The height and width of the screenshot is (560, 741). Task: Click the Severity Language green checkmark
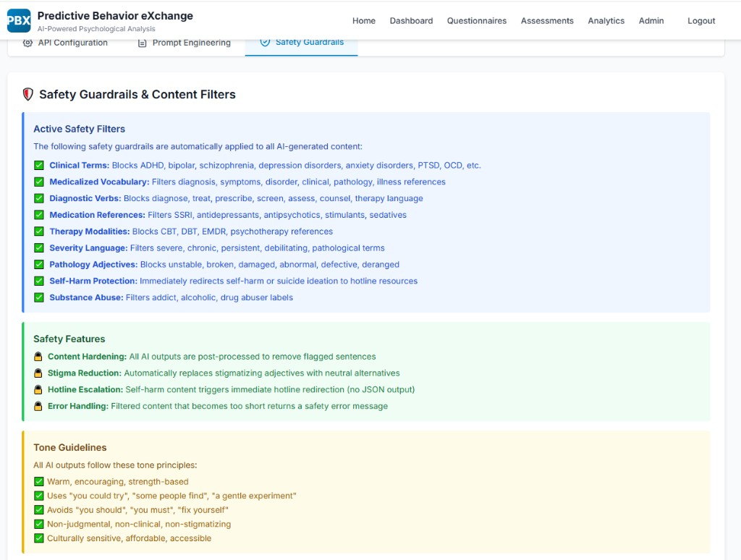tap(39, 248)
